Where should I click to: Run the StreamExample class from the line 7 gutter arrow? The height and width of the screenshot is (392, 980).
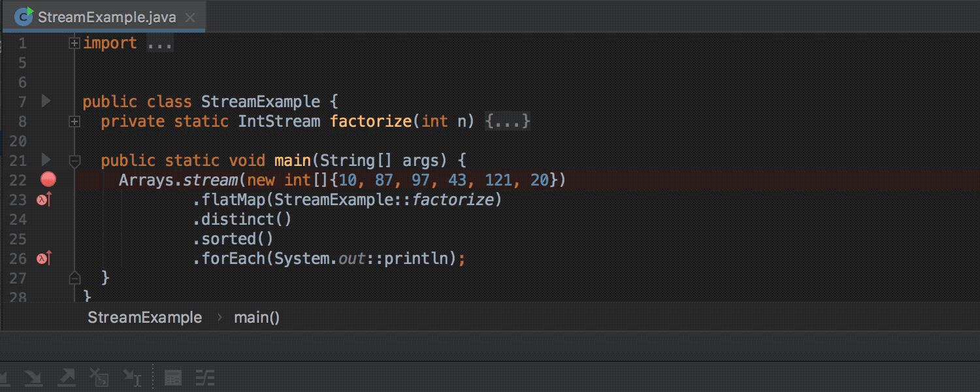point(46,101)
